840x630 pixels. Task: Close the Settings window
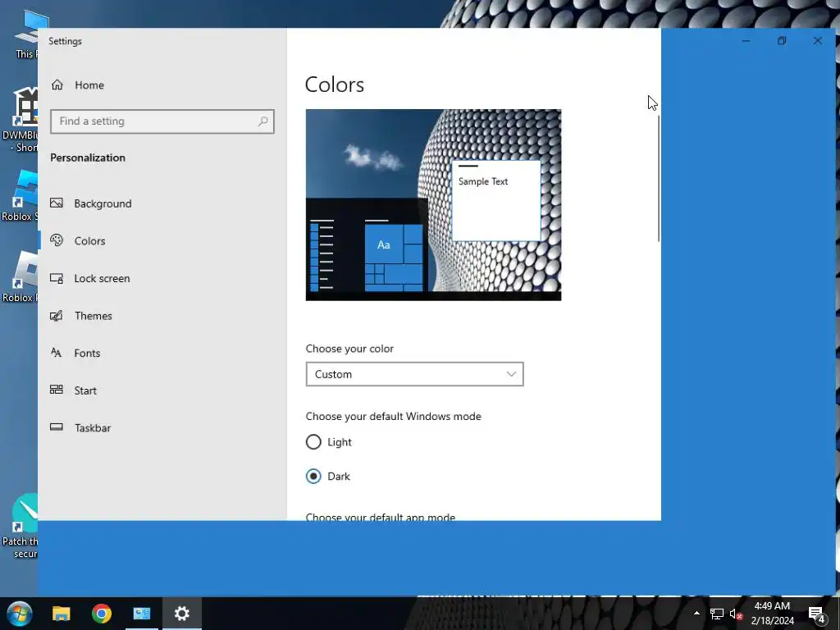818,41
